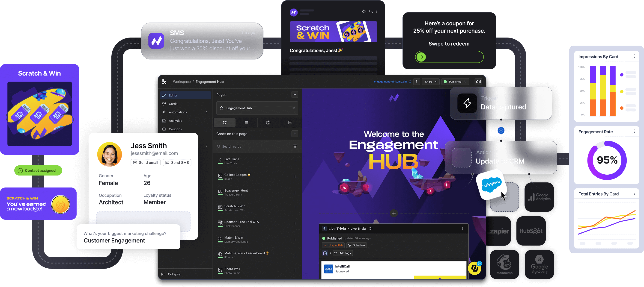Screen dimensions: 644x287
Task: Click Send email for Jess Smith
Action: pyautogui.click(x=146, y=162)
